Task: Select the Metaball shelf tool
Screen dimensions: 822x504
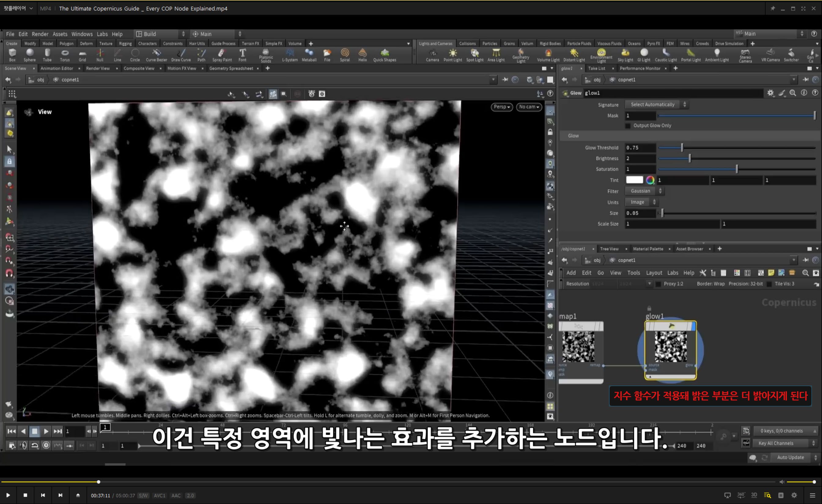Action: pyautogui.click(x=309, y=55)
